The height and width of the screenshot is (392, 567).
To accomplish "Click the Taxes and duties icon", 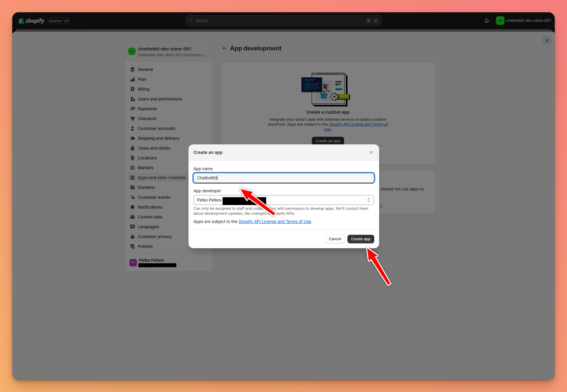I will click(133, 148).
